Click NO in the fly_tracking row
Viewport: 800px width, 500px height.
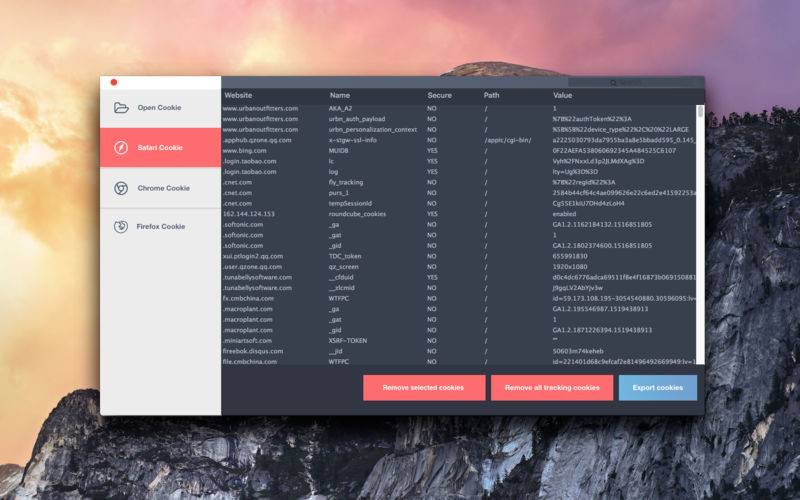click(432, 183)
